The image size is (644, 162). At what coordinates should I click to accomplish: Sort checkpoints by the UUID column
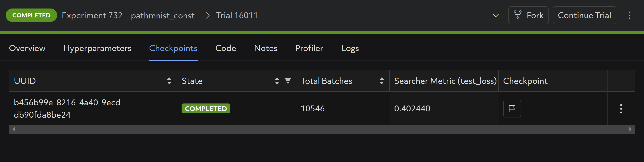pyautogui.click(x=169, y=81)
